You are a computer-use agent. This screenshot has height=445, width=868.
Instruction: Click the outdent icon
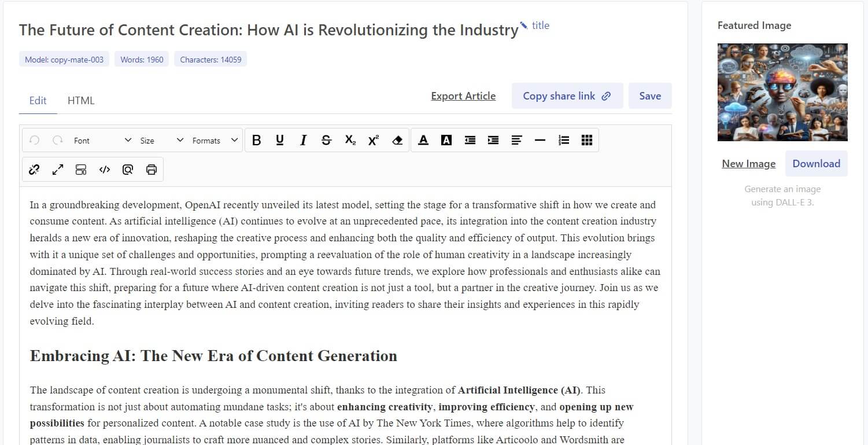470,140
